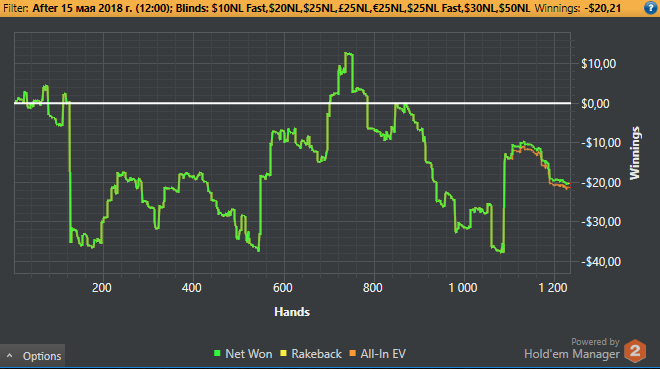660x369 pixels.
Task: Click the Hold'em Manager 2 logo
Action: 635,351
